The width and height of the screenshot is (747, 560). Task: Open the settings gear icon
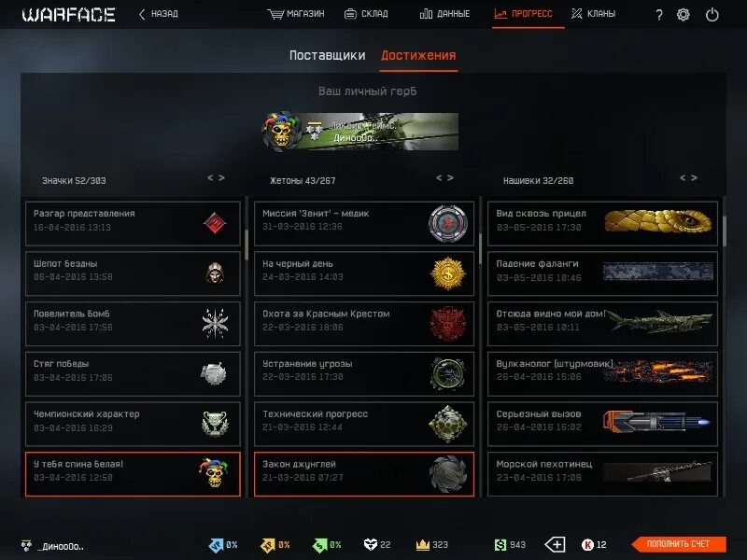point(684,15)
